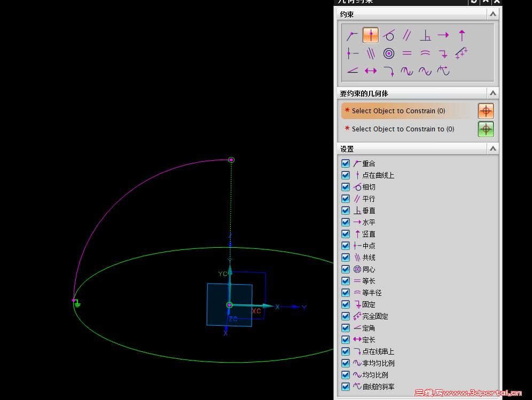The image size is (532, 400).
Task: Select the Uniform Scale constraint icon
Action: coord(425,71)
